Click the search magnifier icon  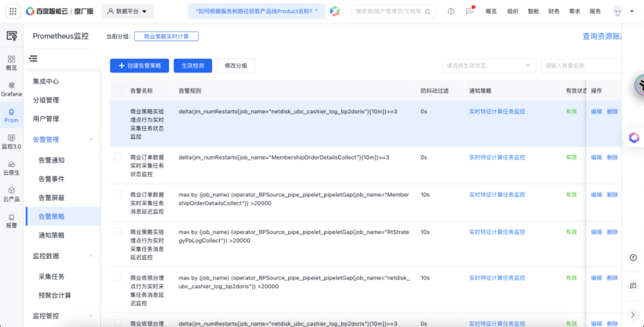[428, 11]
